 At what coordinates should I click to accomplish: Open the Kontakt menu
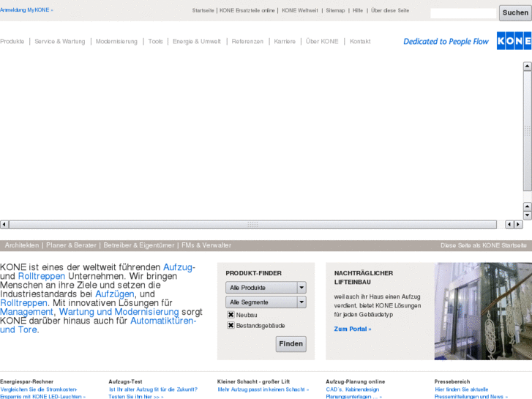point(360,42)
